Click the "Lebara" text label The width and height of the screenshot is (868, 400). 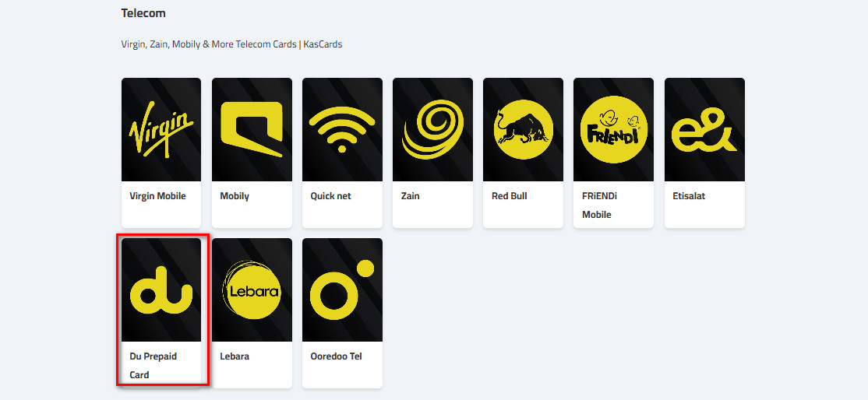point(235,356)
